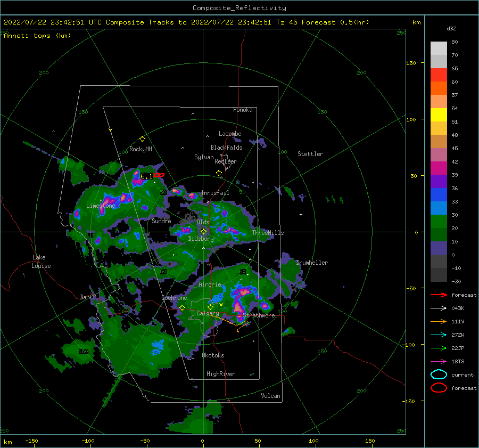Click the Composite_Reflectivity title
The height and width of the screenshot is (448, 479).
[240, 8]
